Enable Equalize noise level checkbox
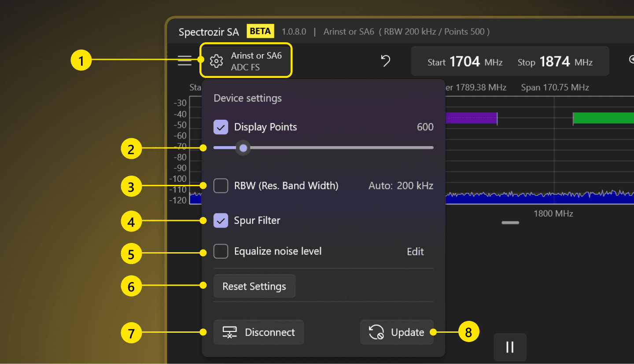The height and width of the screenshot is (364, 634). click(221, 251)
